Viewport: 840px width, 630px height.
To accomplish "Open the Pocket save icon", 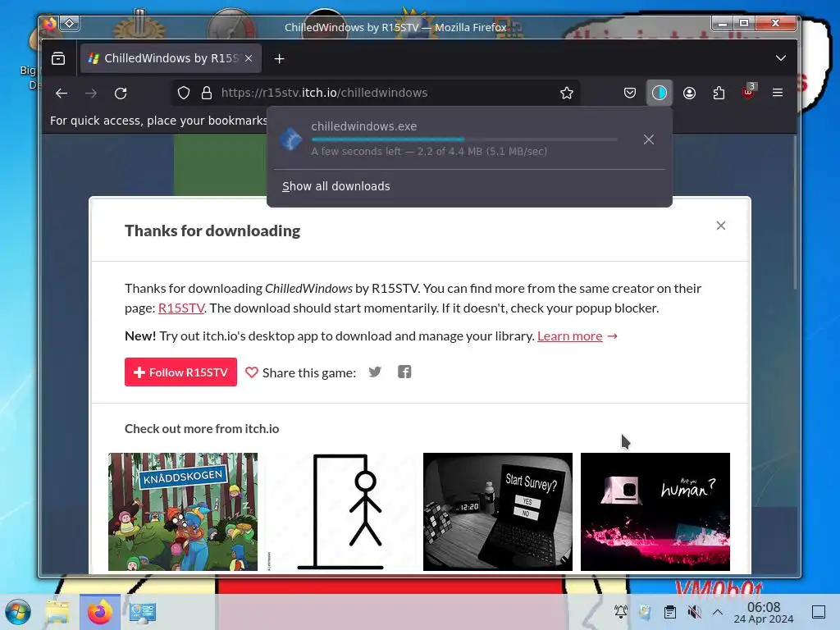I will pos(630,94).
